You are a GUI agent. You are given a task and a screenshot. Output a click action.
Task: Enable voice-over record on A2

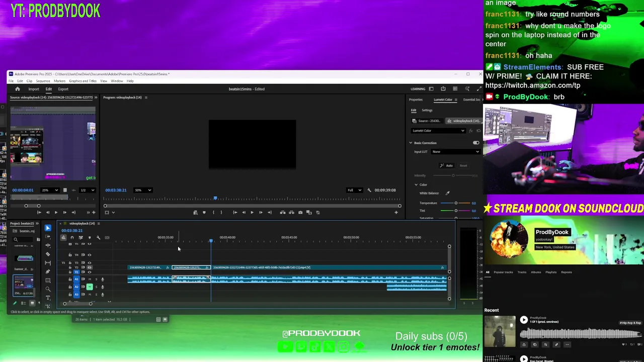coord(103,287)
